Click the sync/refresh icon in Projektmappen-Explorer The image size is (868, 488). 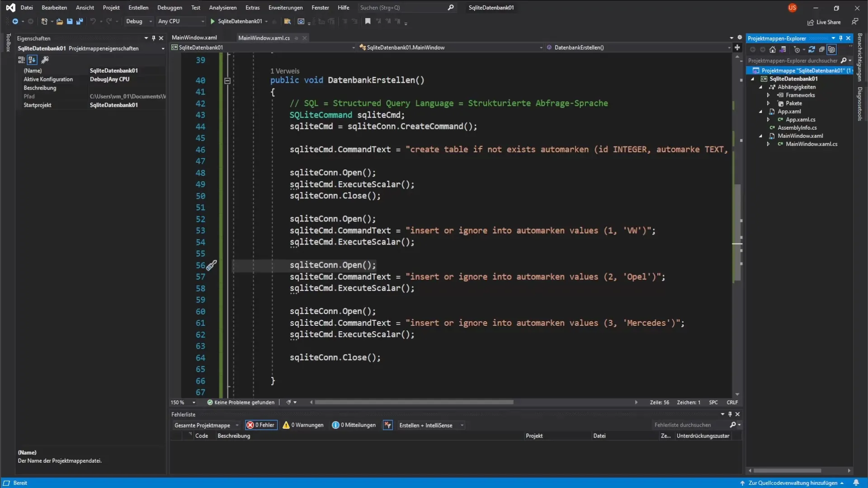tap(811, 50)
